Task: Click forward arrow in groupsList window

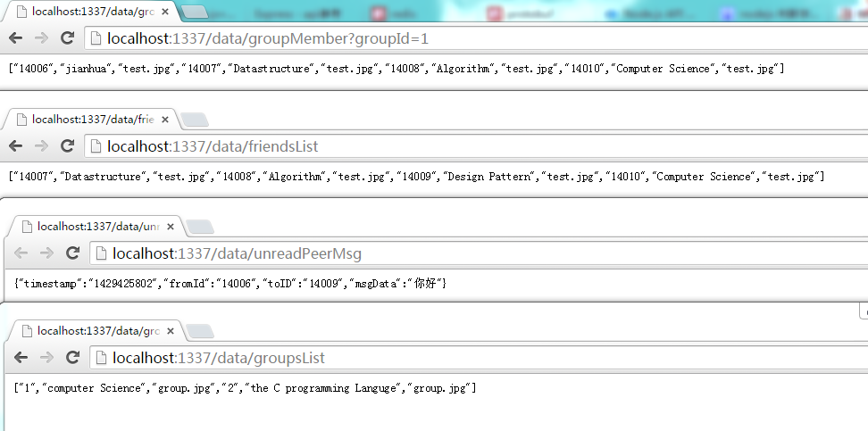Action: [x=47, y=358]
